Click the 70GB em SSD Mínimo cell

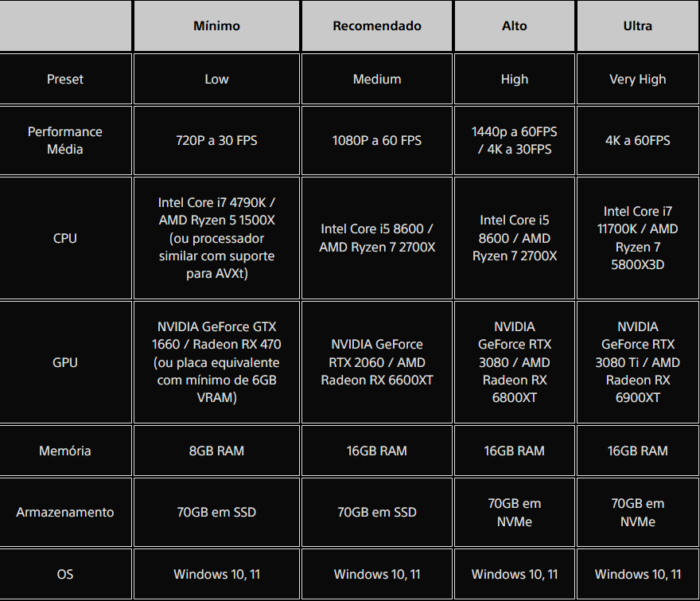tap(216, 512)
